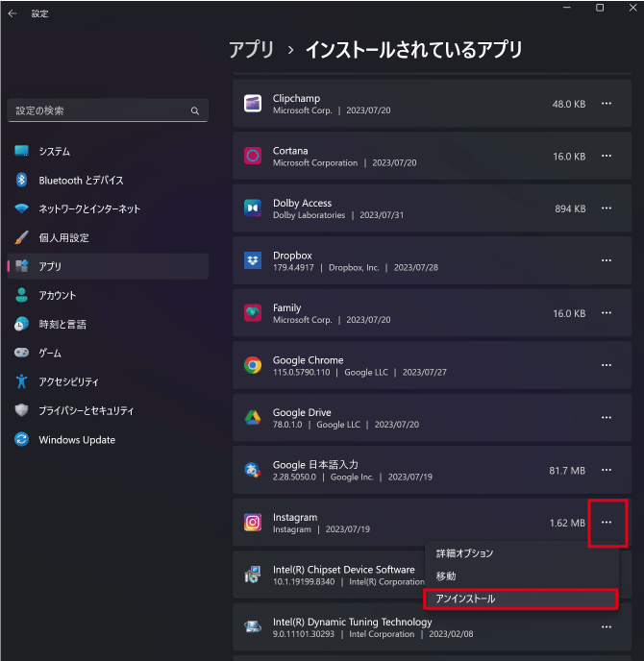Open the three-dot menu for Instagram

tap(607, 523)
